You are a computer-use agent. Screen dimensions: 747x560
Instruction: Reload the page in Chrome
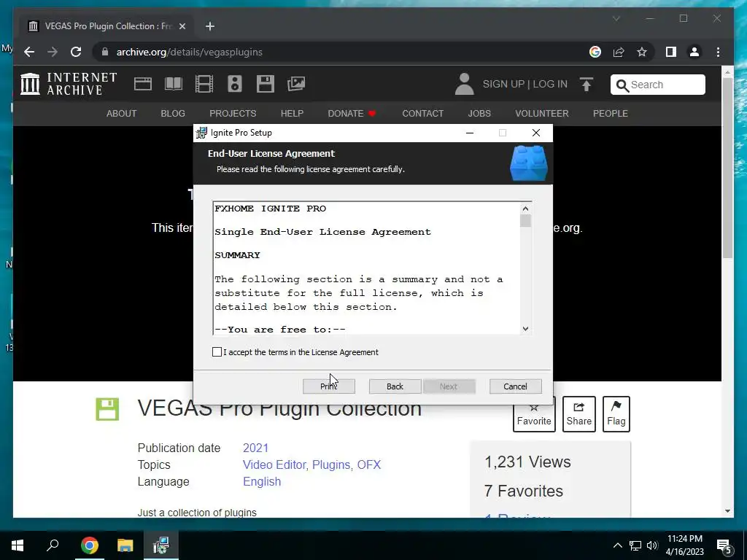[76, 52]
